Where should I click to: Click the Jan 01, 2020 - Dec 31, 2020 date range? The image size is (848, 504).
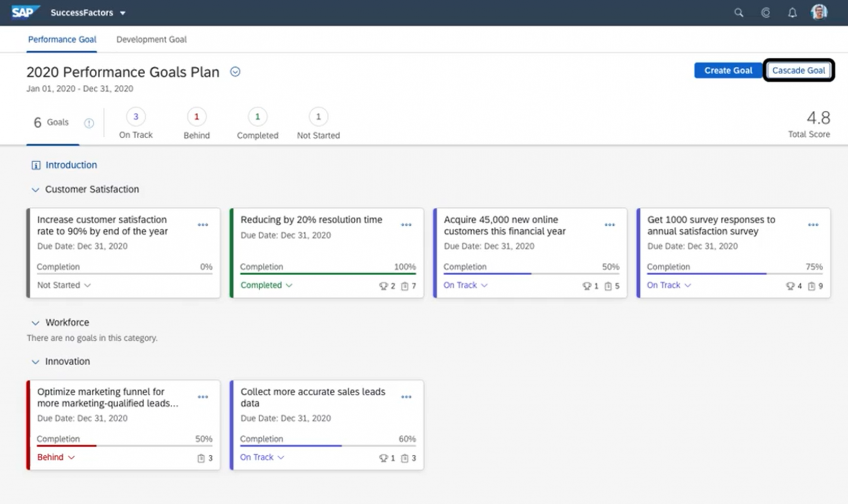(x=80, y=89)
